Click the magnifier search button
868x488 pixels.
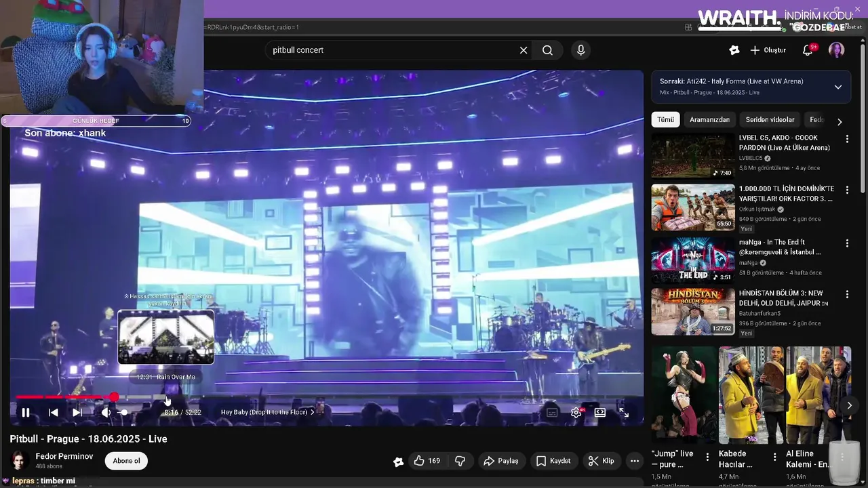[x=547, y=50]
